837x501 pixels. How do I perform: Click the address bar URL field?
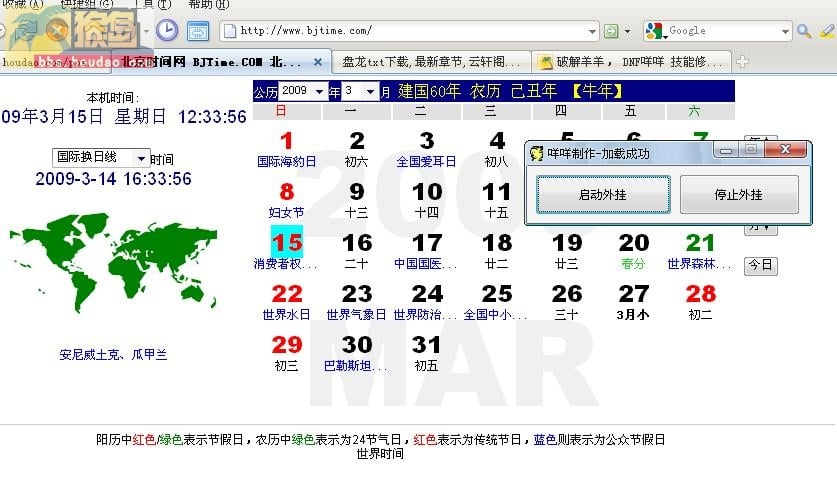[x=410, y=31]
